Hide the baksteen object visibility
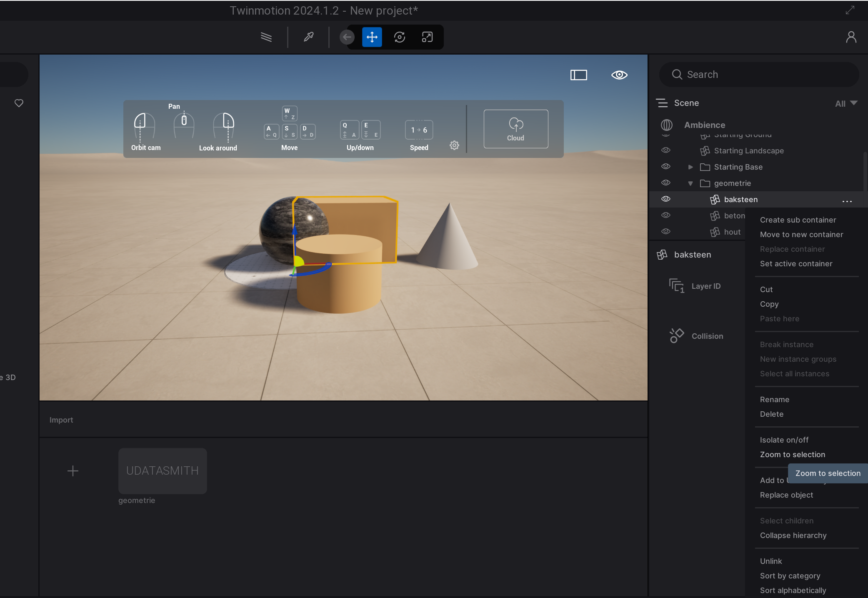 pyautogui.click(x=666, y=199)
